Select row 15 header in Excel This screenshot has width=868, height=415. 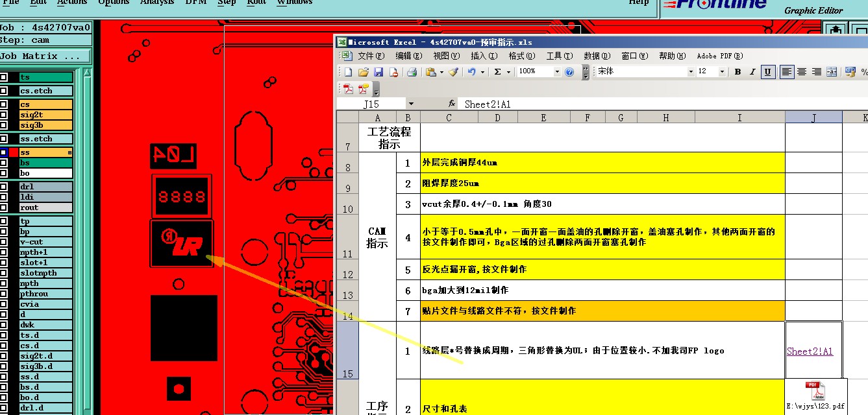[x=347, y=350]
